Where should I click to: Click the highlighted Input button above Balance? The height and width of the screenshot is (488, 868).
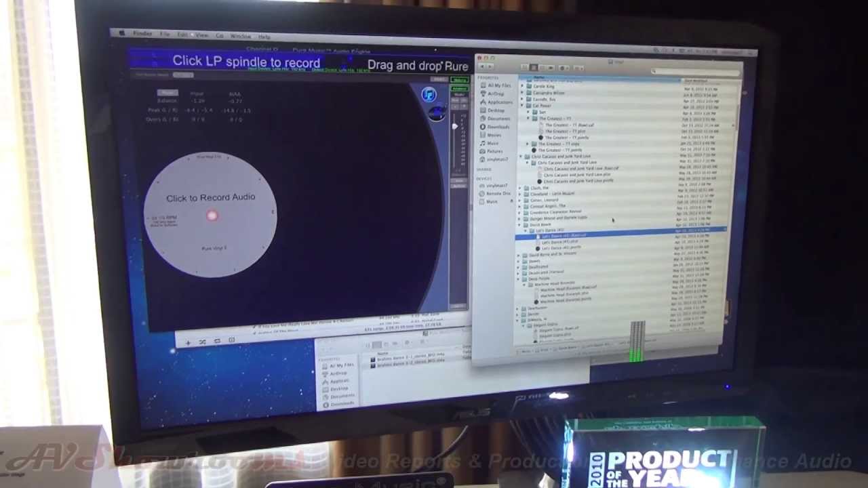(167, 93)
